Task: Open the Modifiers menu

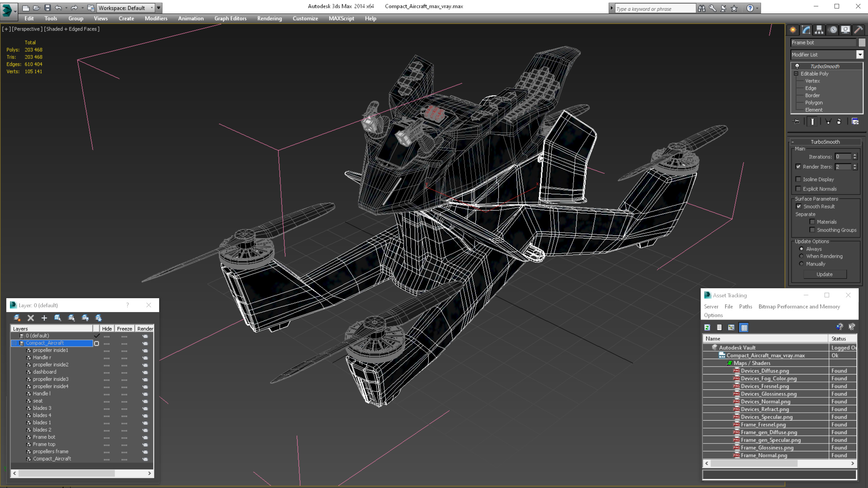Action: (x=156, y=18)
